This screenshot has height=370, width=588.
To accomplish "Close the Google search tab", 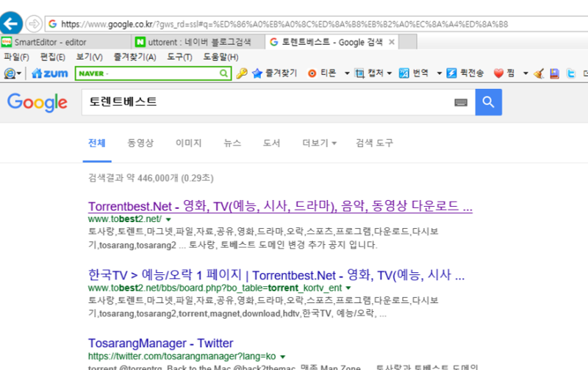I will tap(392, 42).
